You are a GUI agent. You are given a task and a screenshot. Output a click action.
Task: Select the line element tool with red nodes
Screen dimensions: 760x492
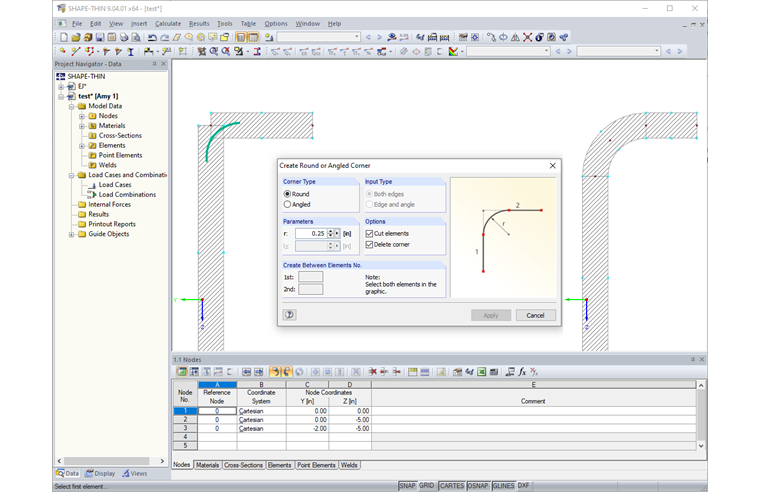pos(76,51)
